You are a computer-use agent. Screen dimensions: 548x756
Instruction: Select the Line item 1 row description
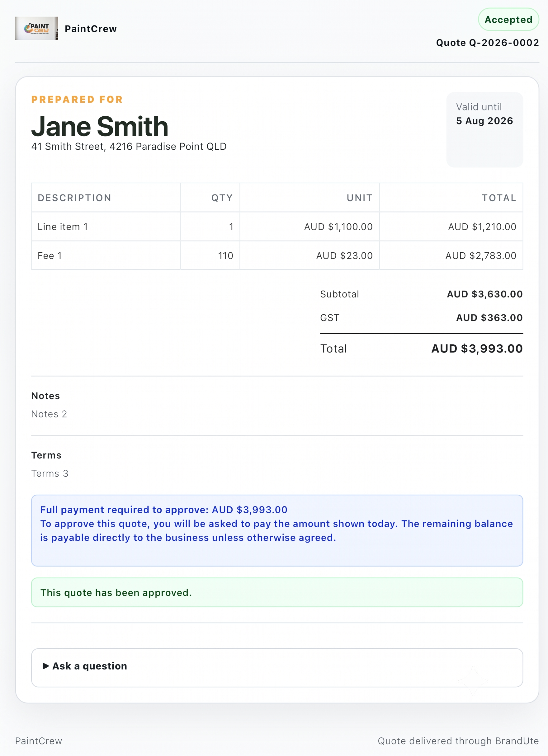(x=63, y=227)
